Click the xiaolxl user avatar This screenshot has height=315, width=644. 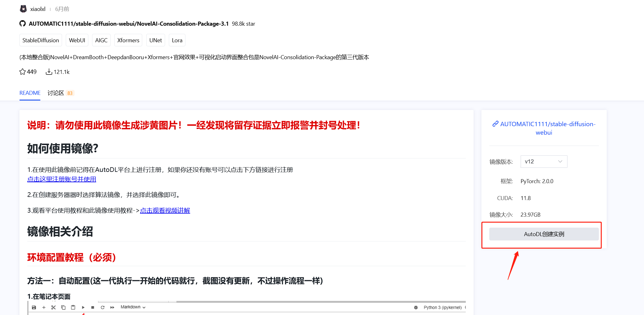pos(23,9)
